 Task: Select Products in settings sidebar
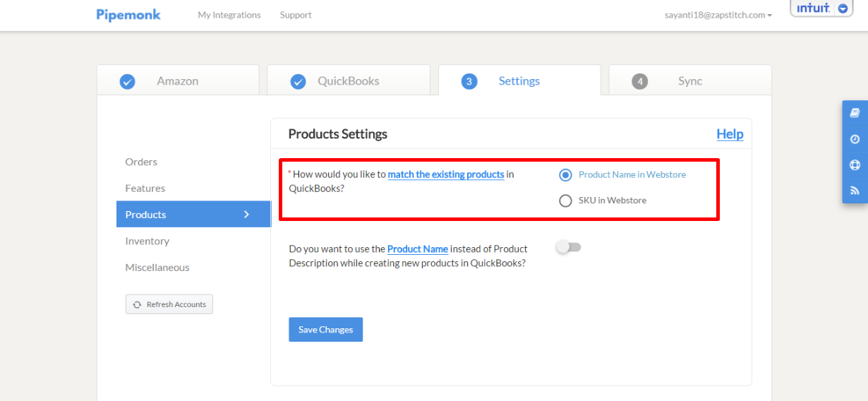coord(193,214)
